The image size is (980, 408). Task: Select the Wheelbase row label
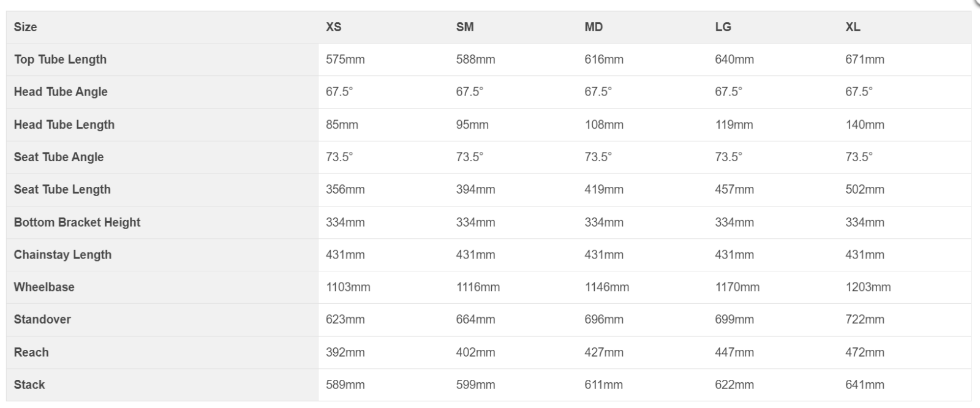(44, 287)
